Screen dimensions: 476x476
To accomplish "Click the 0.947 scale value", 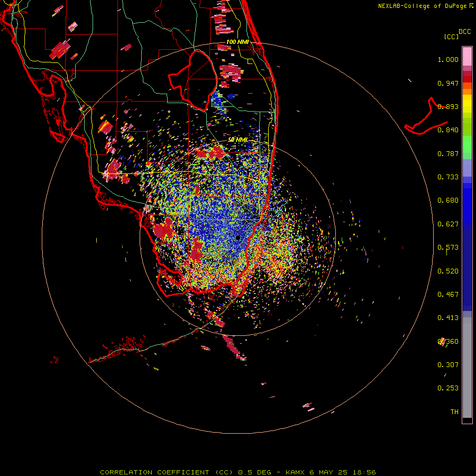I will point(448,83).
